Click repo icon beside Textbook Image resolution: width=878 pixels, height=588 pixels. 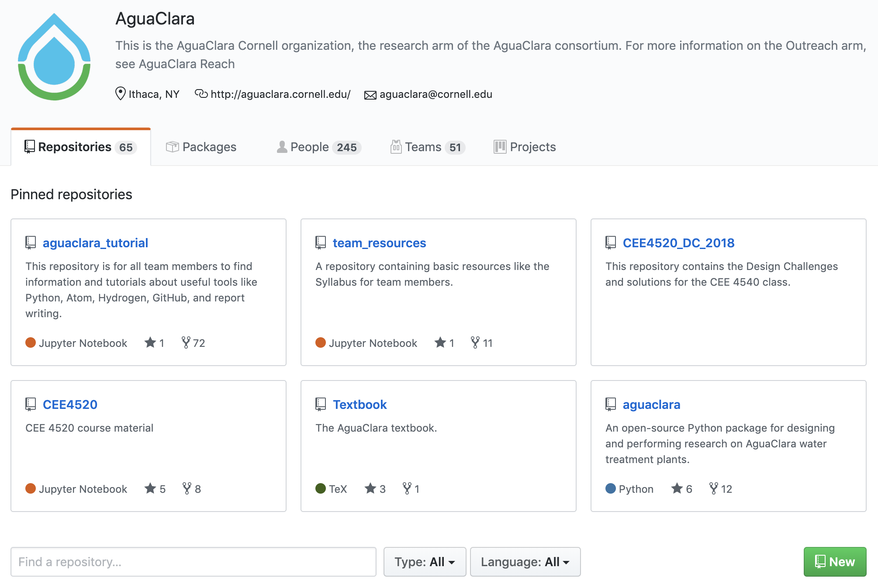320,405
